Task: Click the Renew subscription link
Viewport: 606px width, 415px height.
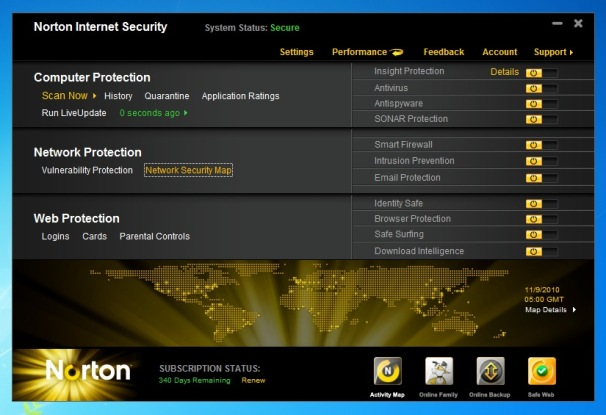Action: (x=254, y=380)
